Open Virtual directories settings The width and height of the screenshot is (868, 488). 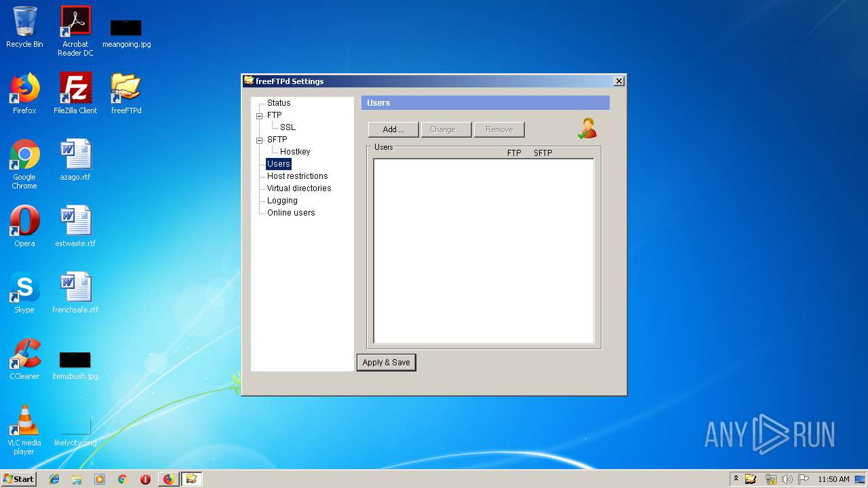point(299,188)
